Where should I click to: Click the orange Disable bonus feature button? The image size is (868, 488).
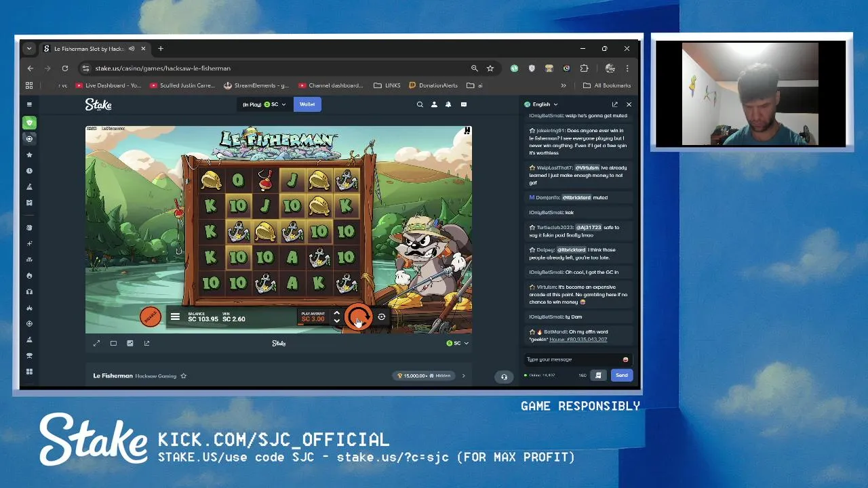(150, 317)
